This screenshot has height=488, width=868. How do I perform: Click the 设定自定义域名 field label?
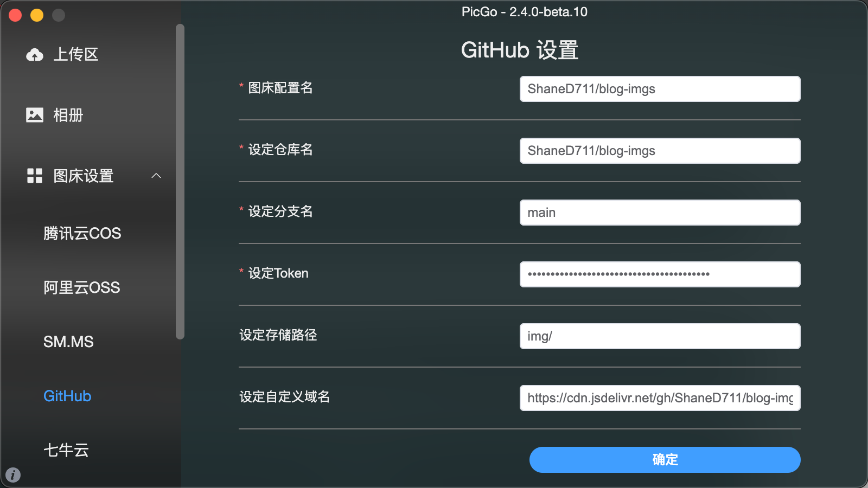(x=285, y=397)
